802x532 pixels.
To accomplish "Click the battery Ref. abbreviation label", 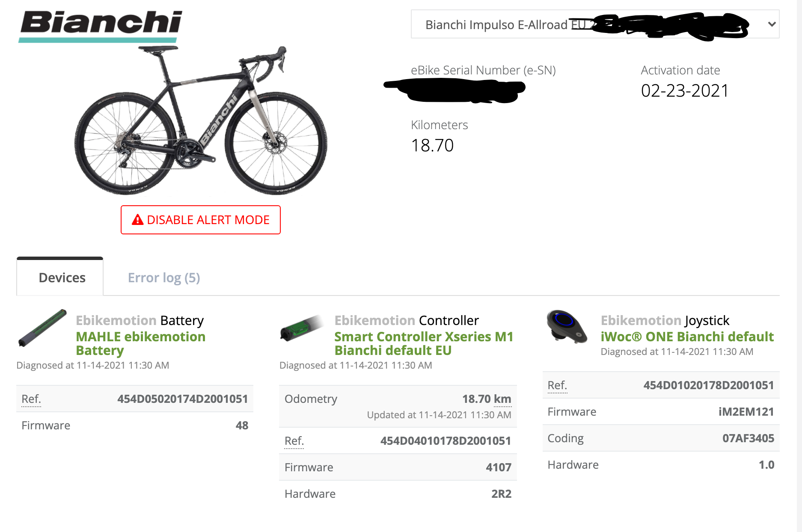I will (x=31, y=399).
